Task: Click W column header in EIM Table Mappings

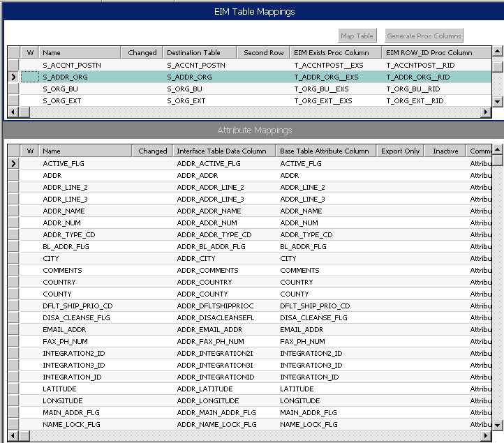Action: coord(30,52)
